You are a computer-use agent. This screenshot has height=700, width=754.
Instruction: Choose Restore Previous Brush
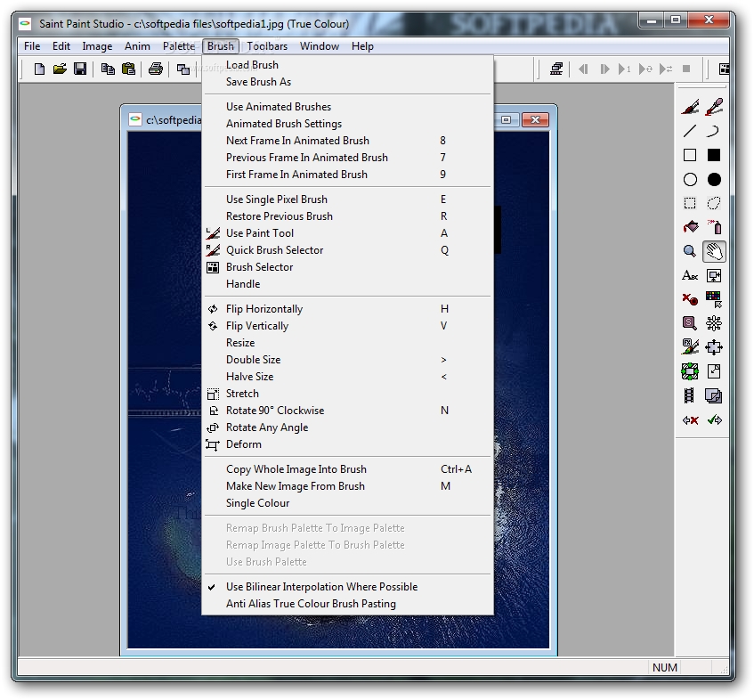(347, 216)
